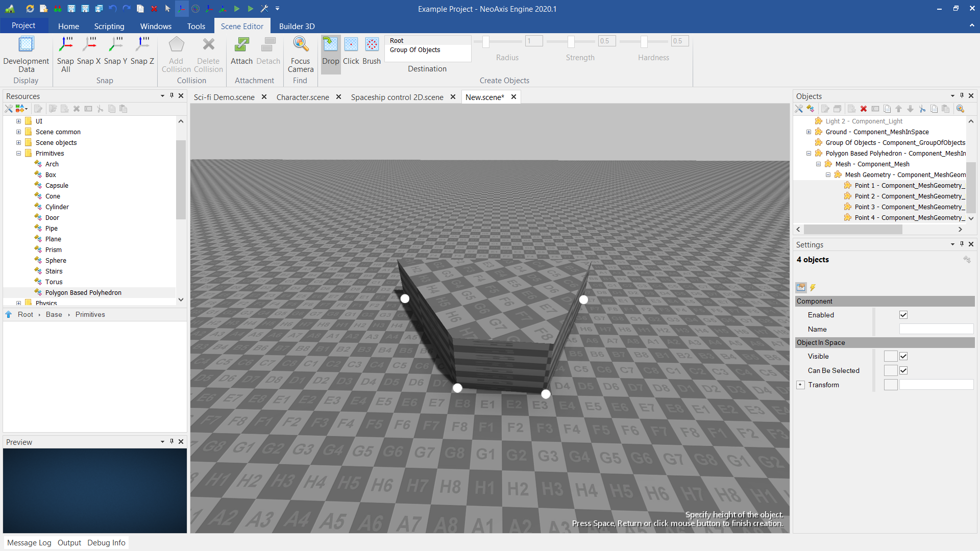
Task: Toggle the Visible checkbox
Action: pos(903,356)
